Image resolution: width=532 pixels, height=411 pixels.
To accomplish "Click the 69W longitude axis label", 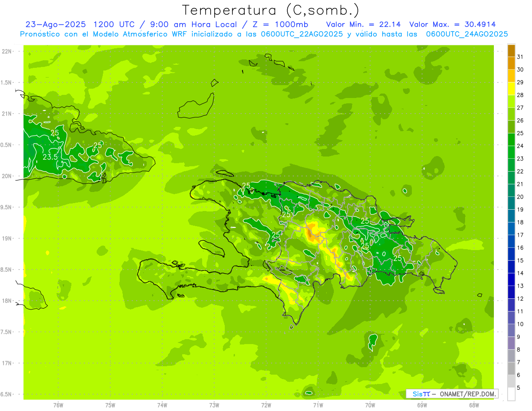I will [422, 405].
